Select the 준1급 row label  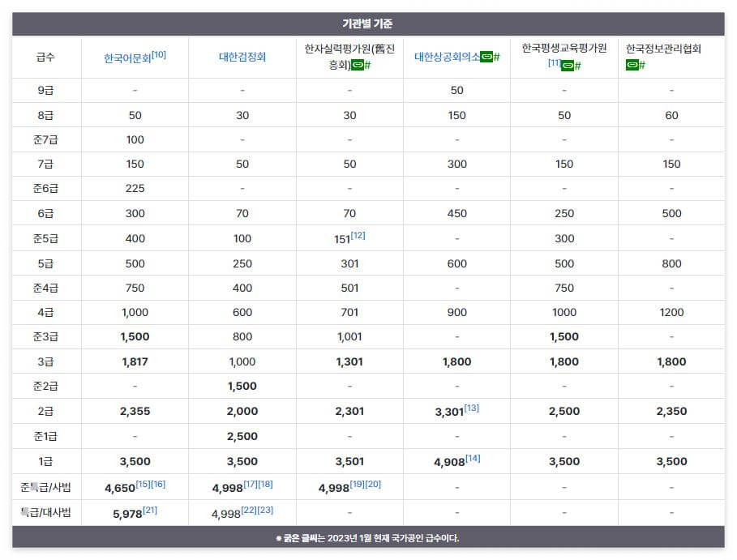[45, 437]
